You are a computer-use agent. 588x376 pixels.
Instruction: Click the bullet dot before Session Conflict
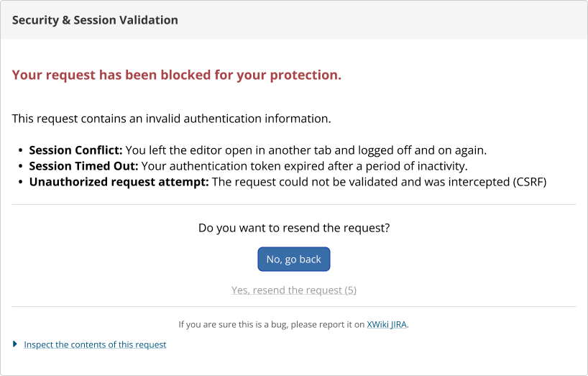pyautogui.click(x=20, y=151)
